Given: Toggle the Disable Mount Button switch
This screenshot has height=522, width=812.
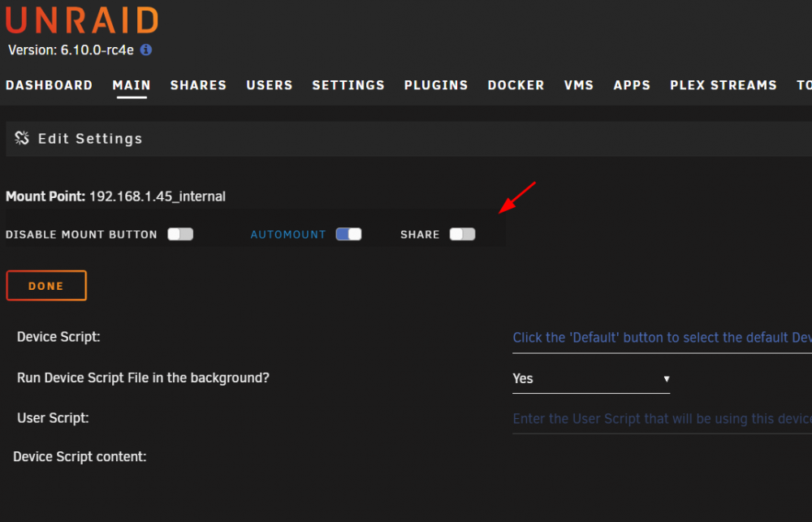Looking at the screenshot, I should click(180, 234).
